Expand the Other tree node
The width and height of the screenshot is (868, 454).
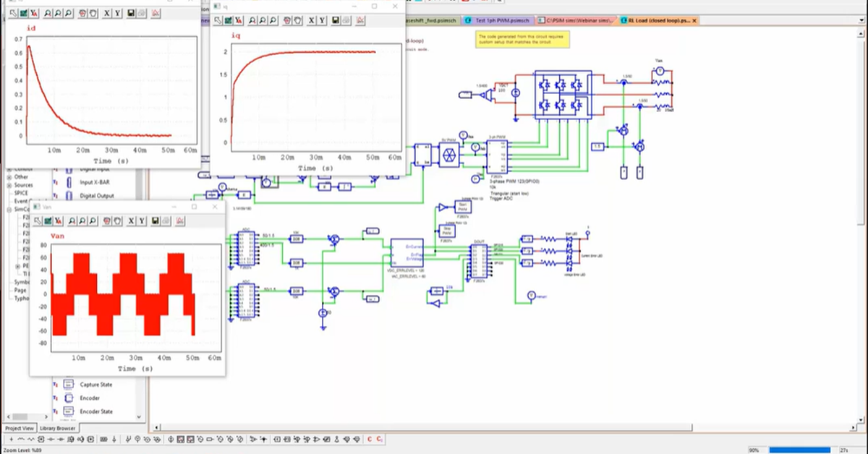pyautogui.click(x=9, y=176)
